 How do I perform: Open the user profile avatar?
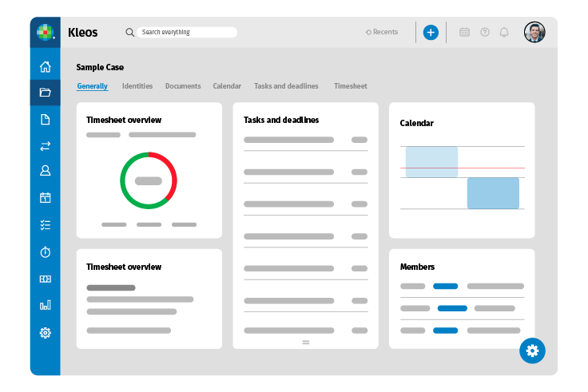point(534,33)
